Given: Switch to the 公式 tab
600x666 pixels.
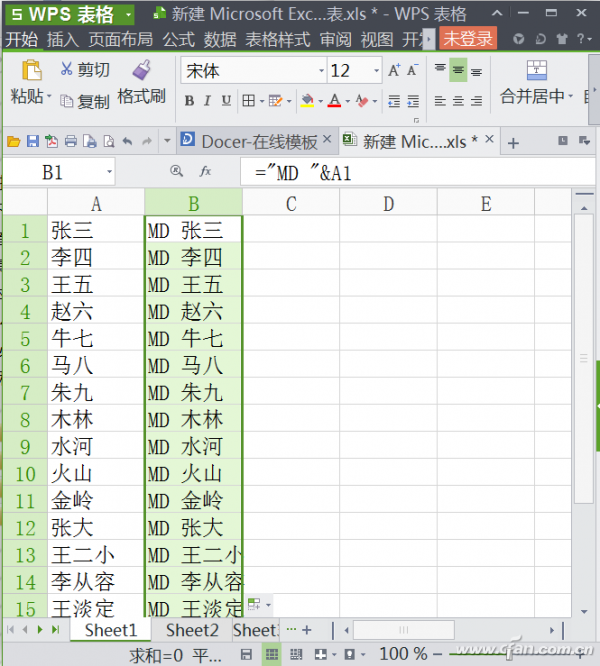Looking at the screenshot, I should (x=178, y=40).
